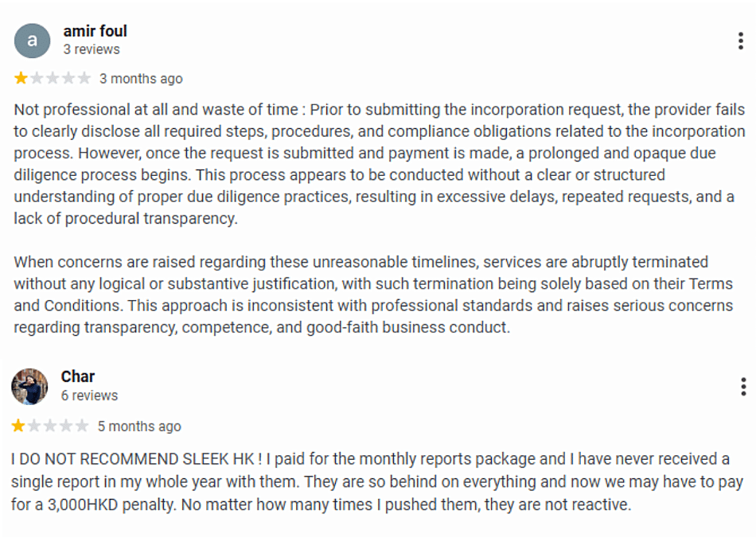Screen dimensions: 756x557
Task: View Char's 6 reviews
Action: [89, 395]
